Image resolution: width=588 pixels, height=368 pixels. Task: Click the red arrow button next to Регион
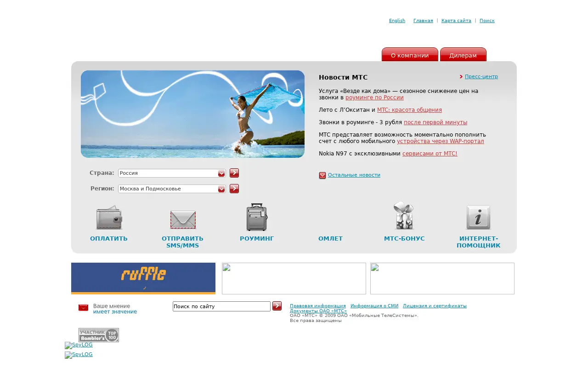pyautogui.click(x=234, y=189)
